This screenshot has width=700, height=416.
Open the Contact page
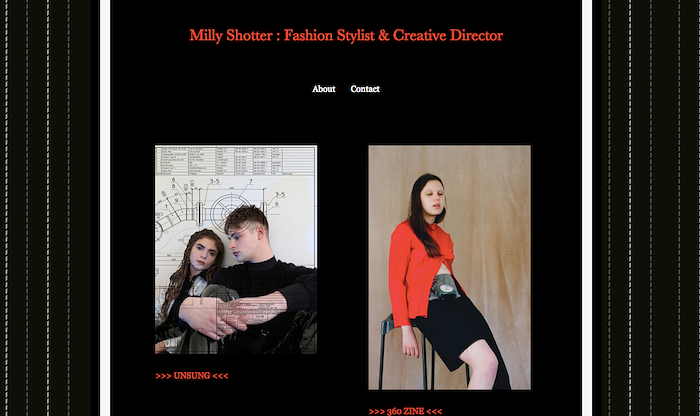[x=365, y=89]
